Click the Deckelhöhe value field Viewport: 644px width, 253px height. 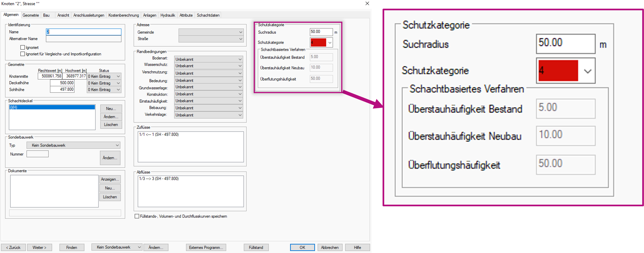(62, 83)
